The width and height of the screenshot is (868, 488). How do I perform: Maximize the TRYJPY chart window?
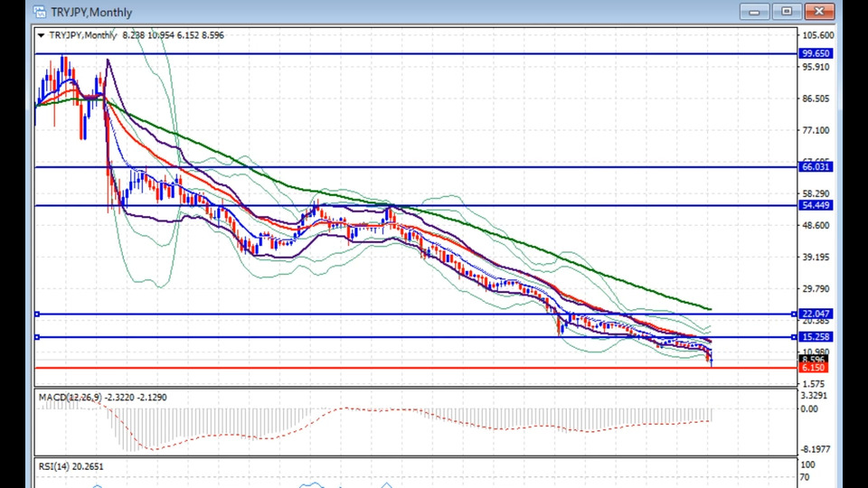tap(787, 12)
